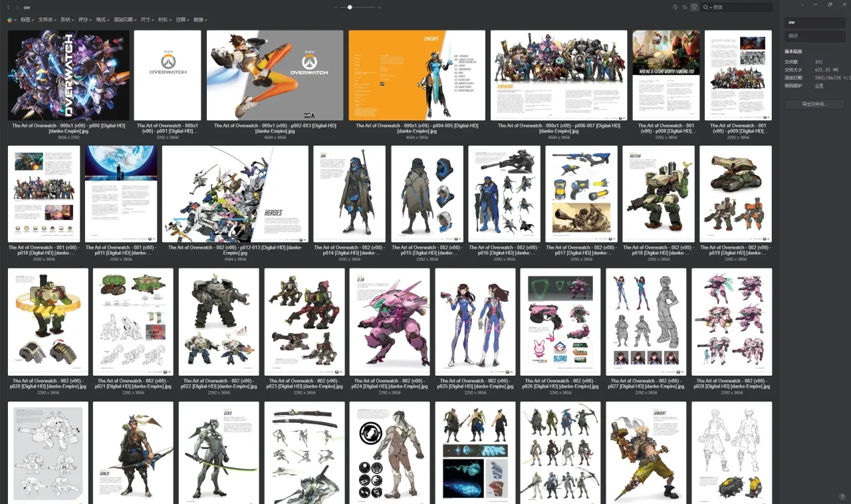Open the Overwatch cover art thumbnail p000
Image resolution: width=851 pixels, height=504 pixels.
68,75
